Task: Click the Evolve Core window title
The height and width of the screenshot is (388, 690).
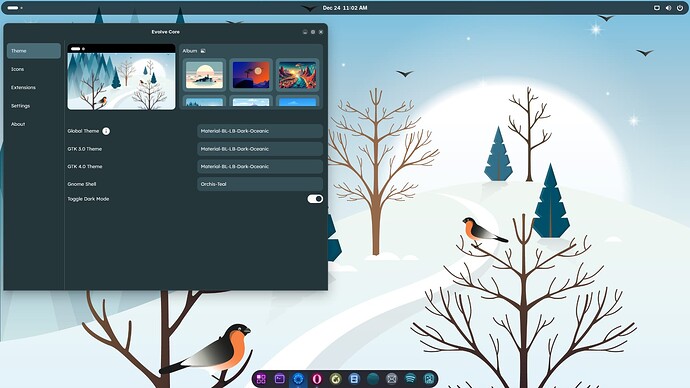Action: 165,32
